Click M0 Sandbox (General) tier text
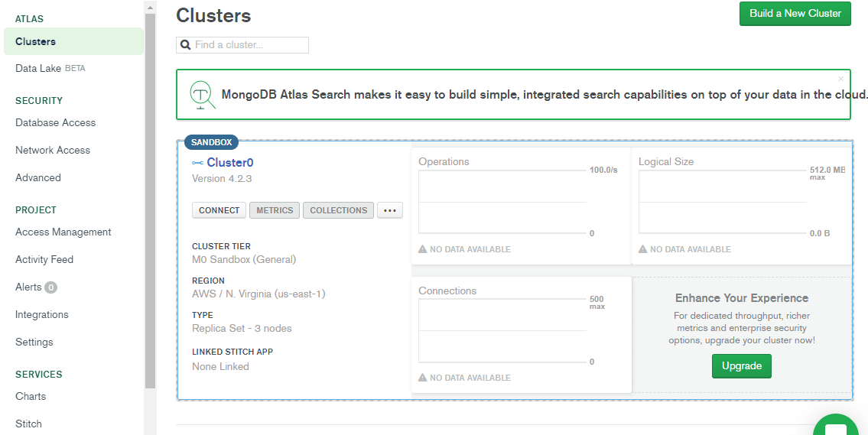The height and width of the screenshot is (435, 868). tap(244, 260)
